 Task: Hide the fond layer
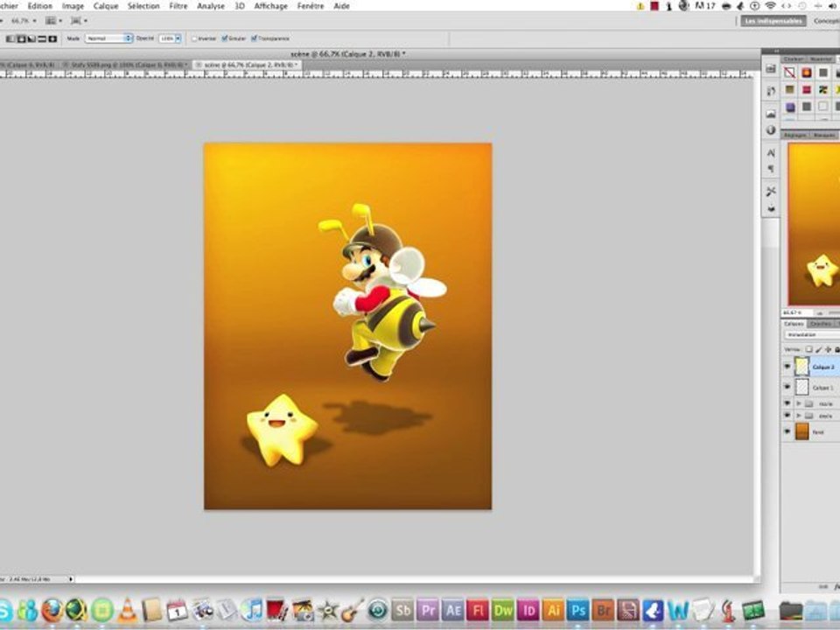point(787,431)
